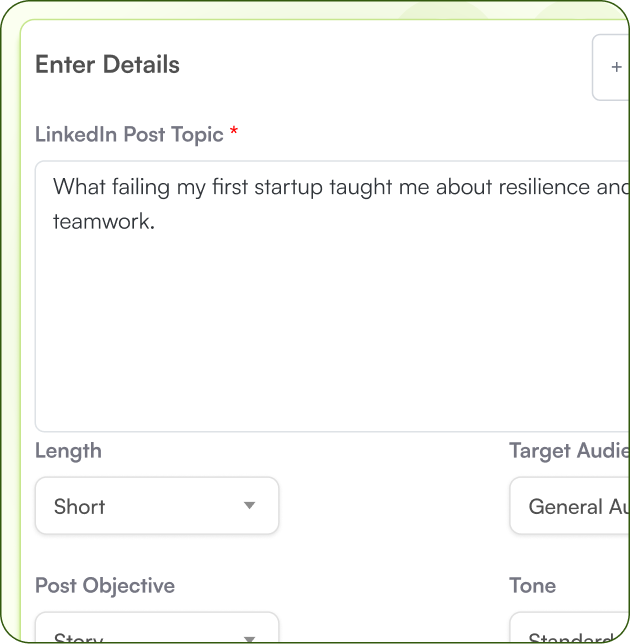Click the plus button beside Enter Details

coord(614,67)
